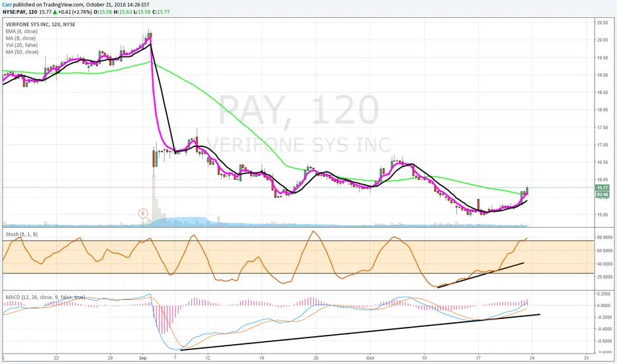
Task: Click the 20.00 price axis label
Action: click(602, 40)
